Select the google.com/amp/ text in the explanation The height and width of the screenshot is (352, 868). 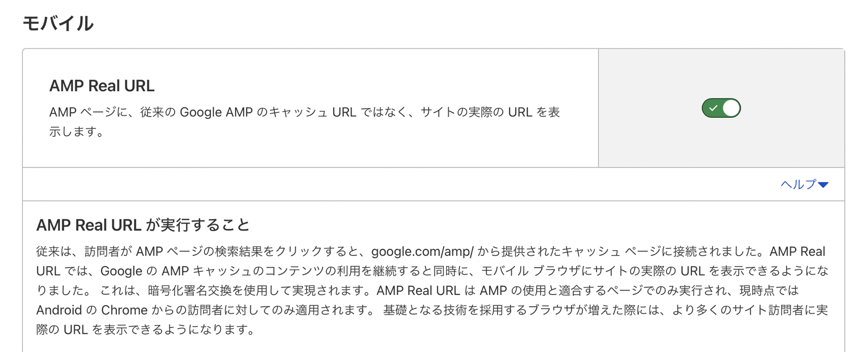pyautogui.click(x=423, y=251)
